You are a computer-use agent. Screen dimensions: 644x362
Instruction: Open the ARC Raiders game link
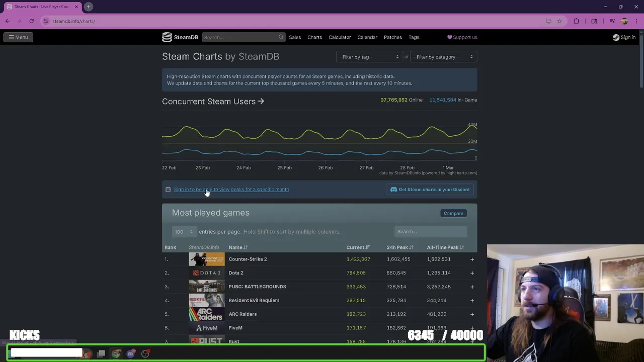pyautogui.click(x=243, y=314)
